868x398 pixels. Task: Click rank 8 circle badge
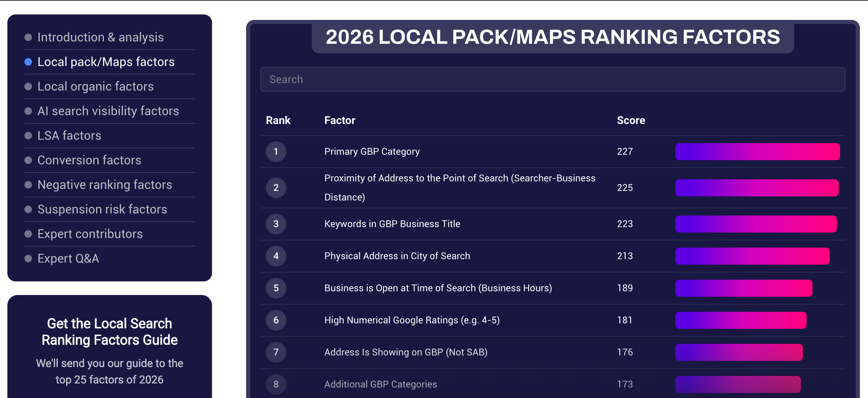coord(276,384)
